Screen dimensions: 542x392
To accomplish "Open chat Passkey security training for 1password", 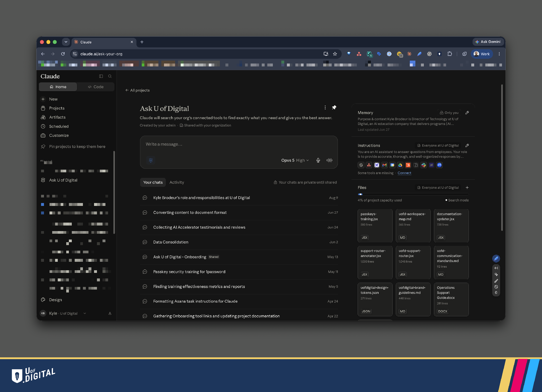I will (239, 272).
